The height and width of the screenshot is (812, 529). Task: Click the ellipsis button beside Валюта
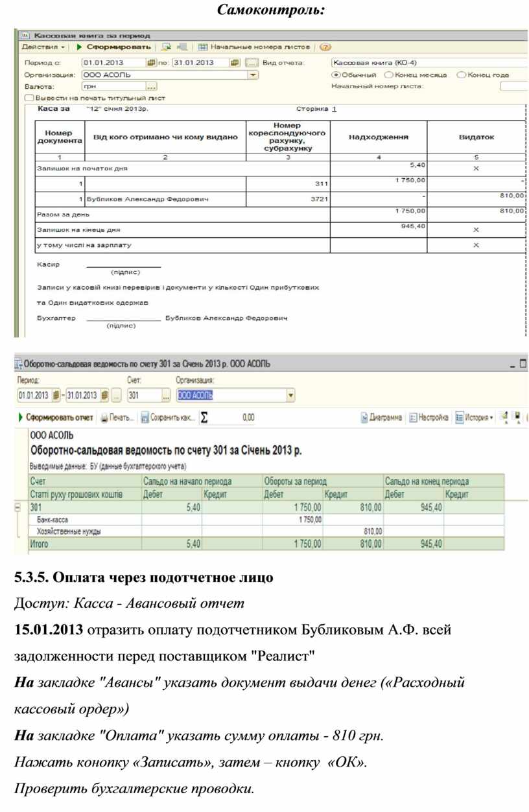click(151, 86)
